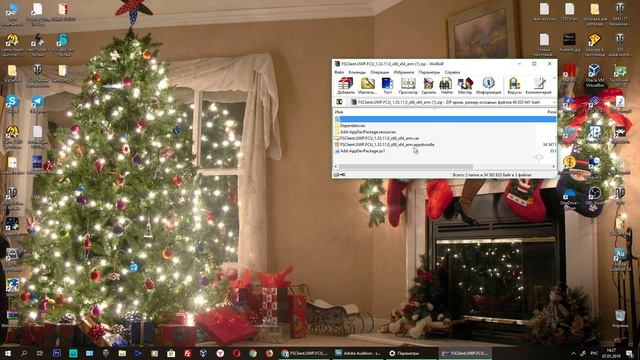Open the Комментарий (Comment) toolbar icon
This screenshot has height=360, width=640.
click(x=539, y=86)
